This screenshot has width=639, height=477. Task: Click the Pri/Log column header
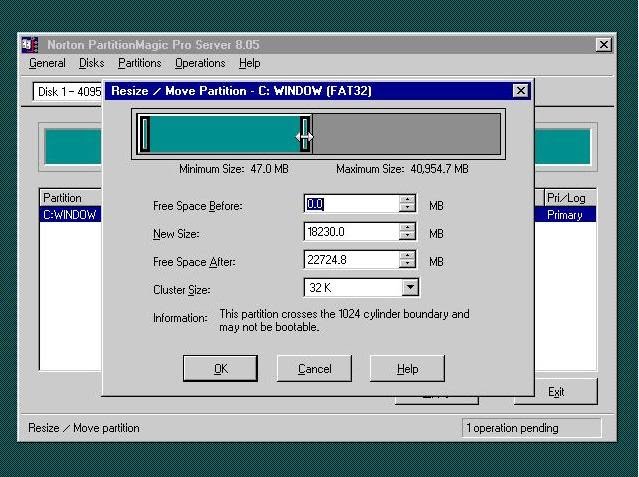click(570, 198)
